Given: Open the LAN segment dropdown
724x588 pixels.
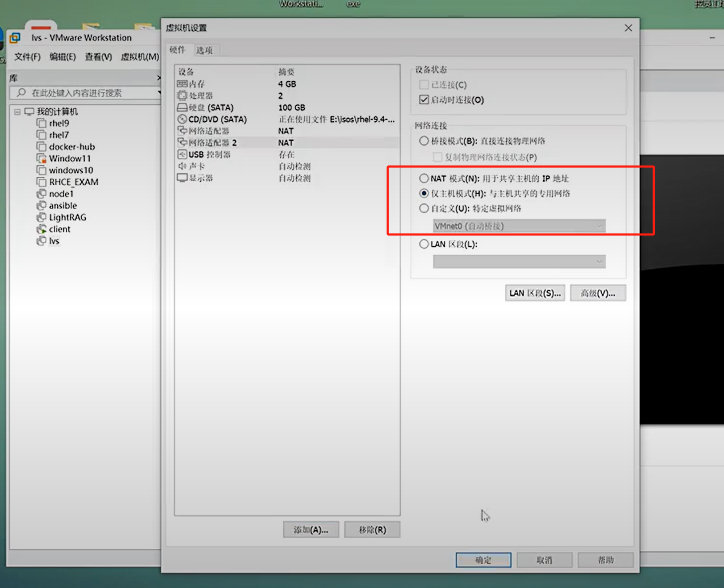Looking at the screenshot, I should point(519,262).
